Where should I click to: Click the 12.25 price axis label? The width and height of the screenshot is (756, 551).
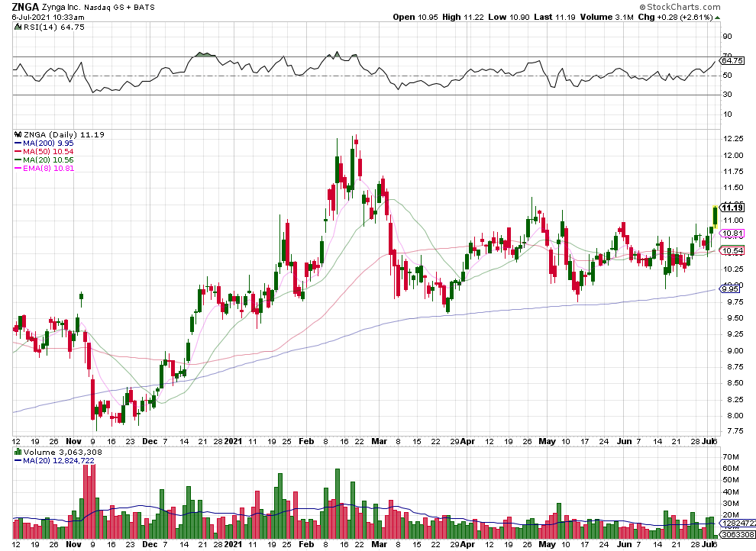[x=733, y=139]
